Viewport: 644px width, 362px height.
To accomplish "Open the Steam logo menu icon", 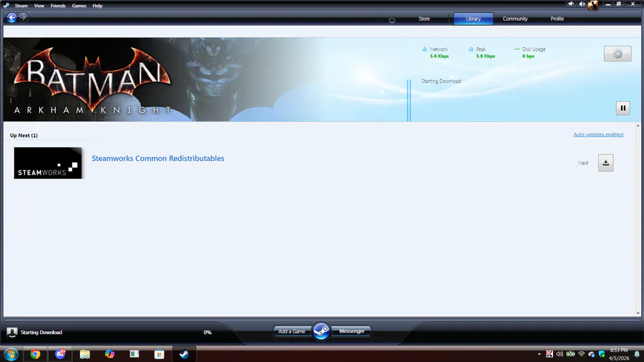I will [6, 5].
